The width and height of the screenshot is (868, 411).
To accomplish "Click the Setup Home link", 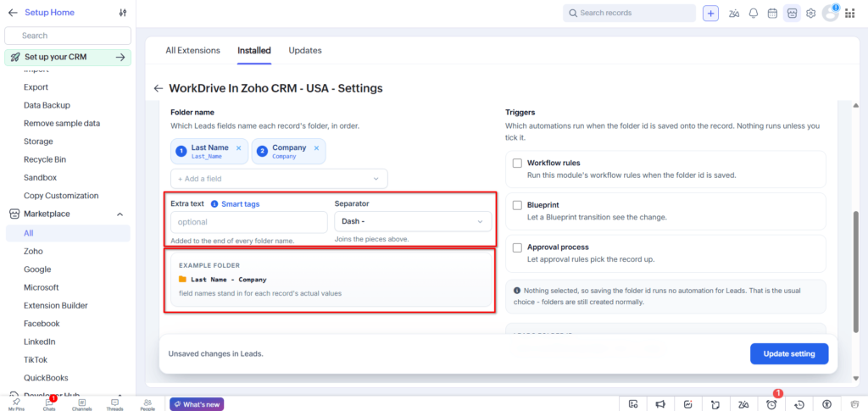I will 49,12.
